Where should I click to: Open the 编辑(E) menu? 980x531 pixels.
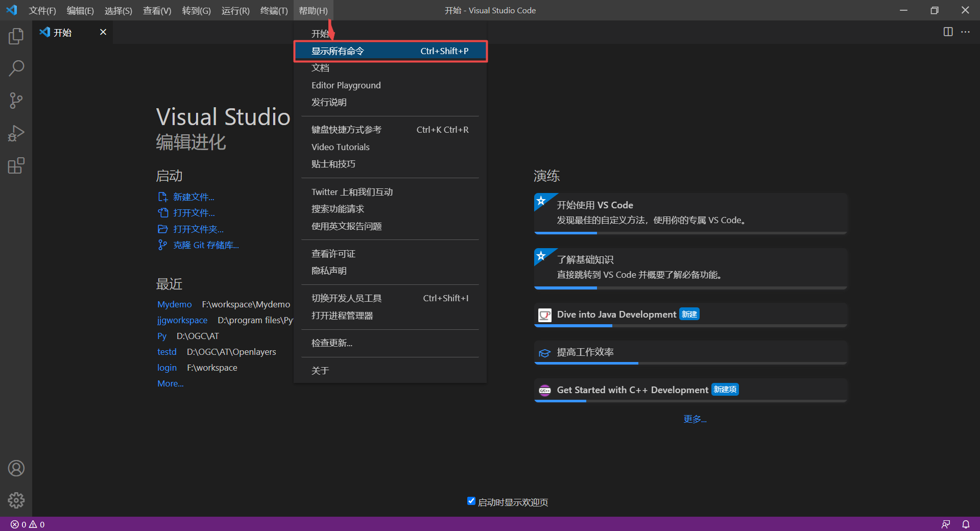click(80, 10)
